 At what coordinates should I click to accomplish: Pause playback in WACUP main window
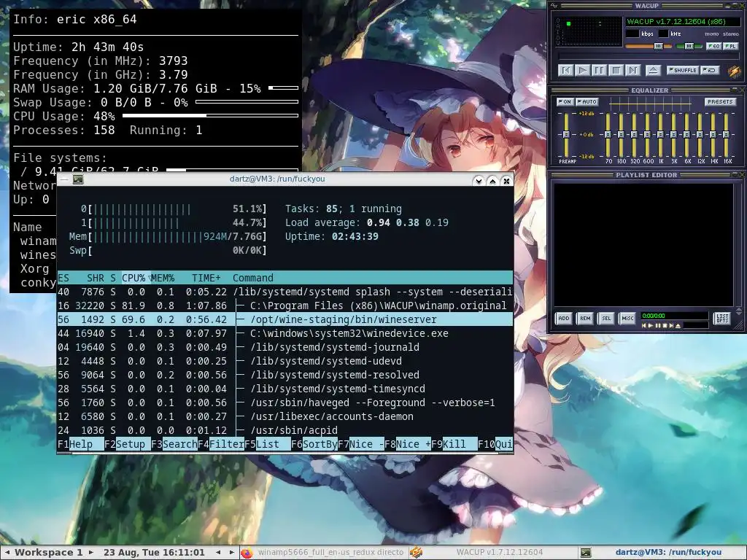pyautogui.click(x=599, y=71)
